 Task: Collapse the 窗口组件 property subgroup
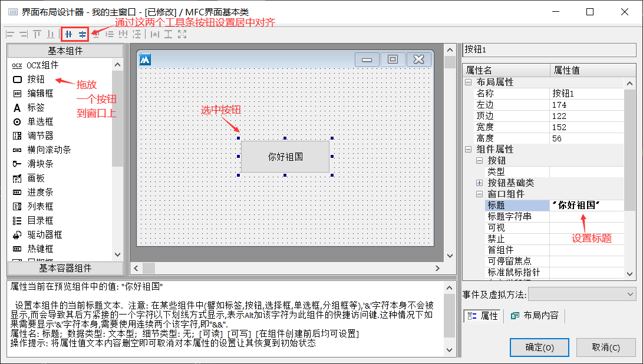pyautogui.click(x=479, y=194)
